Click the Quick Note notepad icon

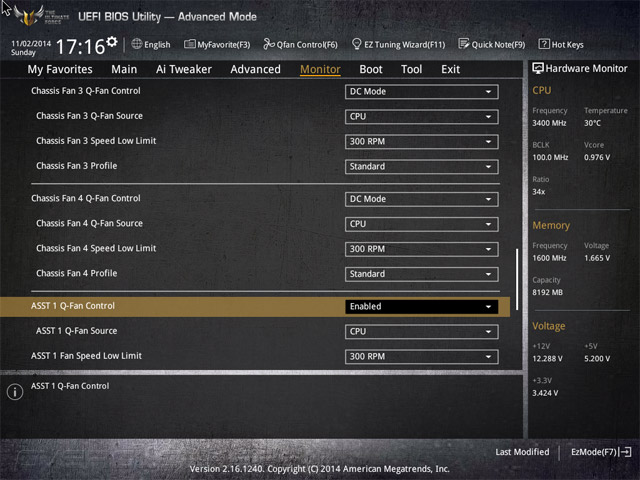pos(464,44)
